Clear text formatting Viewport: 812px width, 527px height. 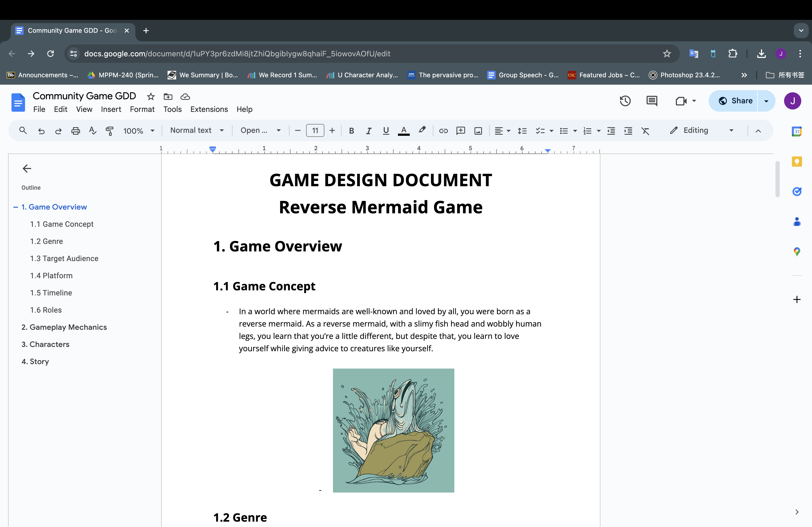click(645, 131)
